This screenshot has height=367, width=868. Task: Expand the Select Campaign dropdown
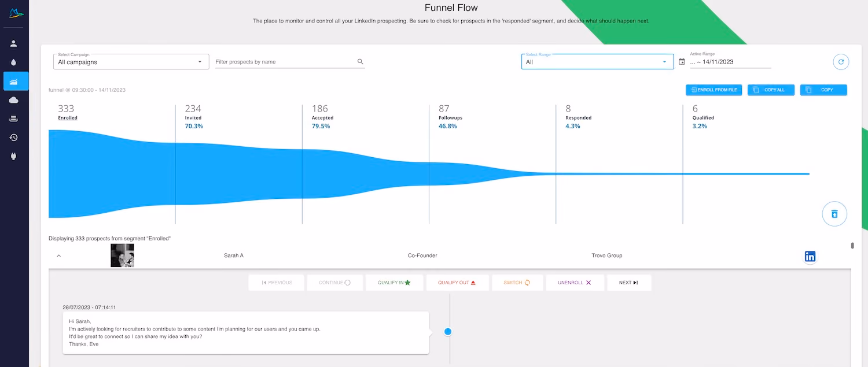(131, 61)
